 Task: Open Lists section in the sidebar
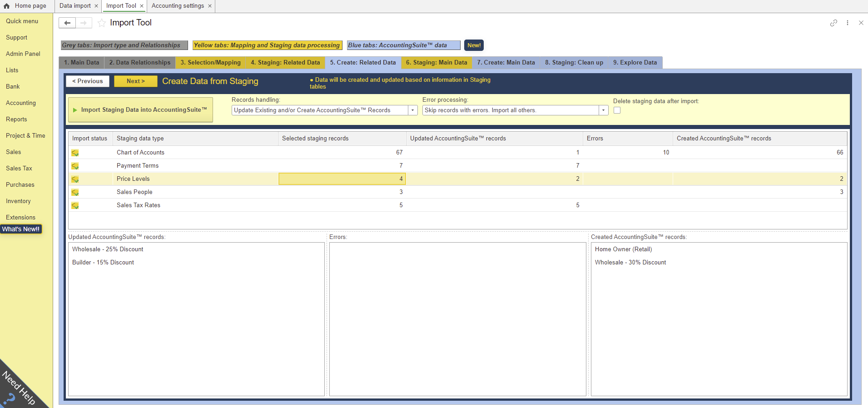tap(12, 70)
